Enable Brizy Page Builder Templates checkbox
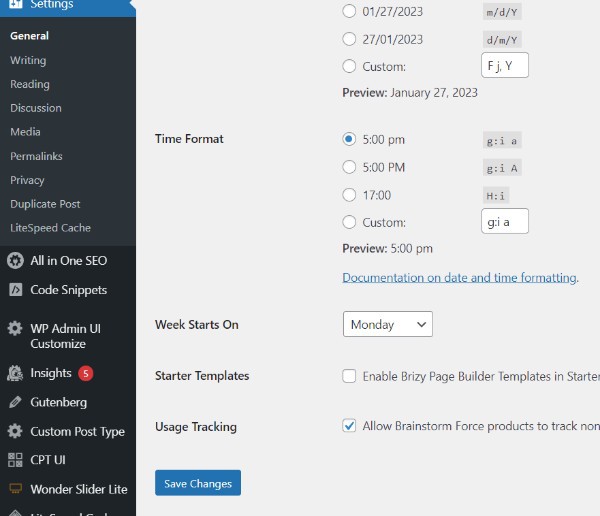The image size is (600, 516). [x=349, y=376]
